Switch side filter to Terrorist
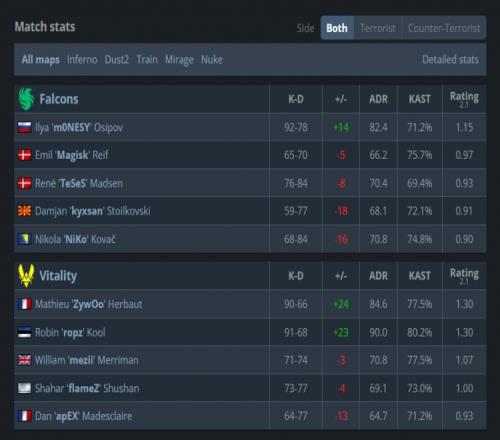The height and width of the screenshot is (440, 500). pyautogui.click(x=378, y=28)
